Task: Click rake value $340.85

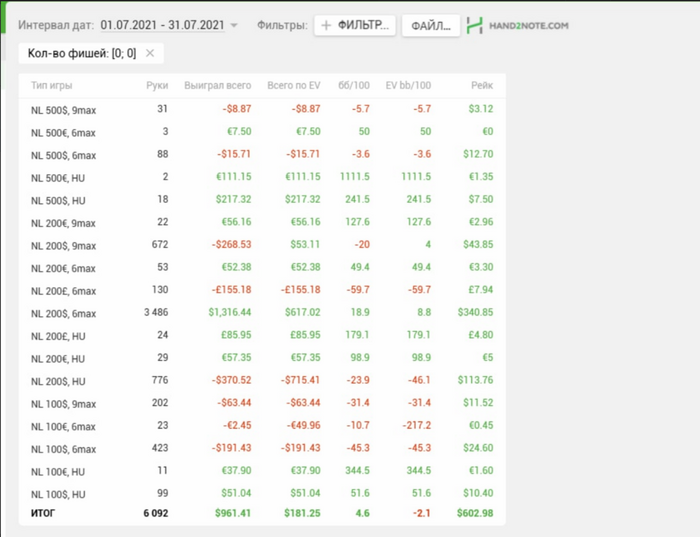Action: (475, 312)
